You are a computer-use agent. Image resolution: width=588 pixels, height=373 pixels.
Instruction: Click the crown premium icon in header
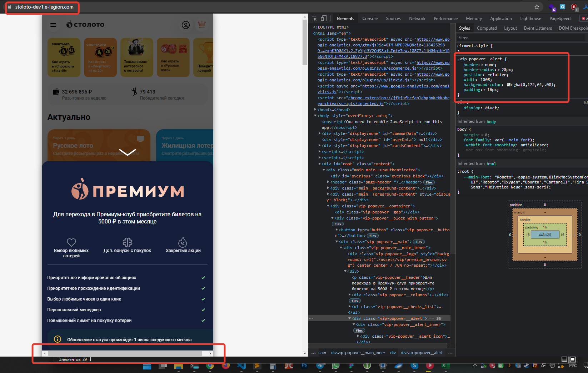(x=202, y=25)
